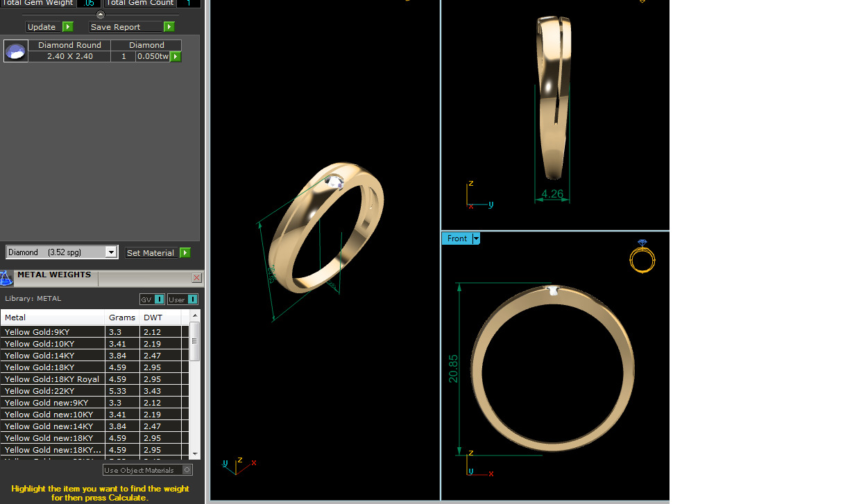Select the Yellow Gold new:14KY row
This screenshot has height=504, width=861.
pyautogui.click(x=95, y=426)
